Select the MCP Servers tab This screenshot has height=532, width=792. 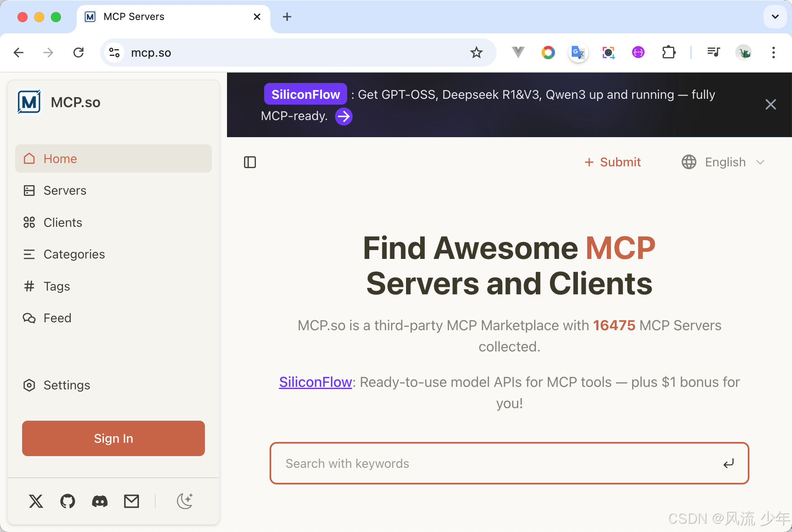pyautogui.click(x=173, y=17)
